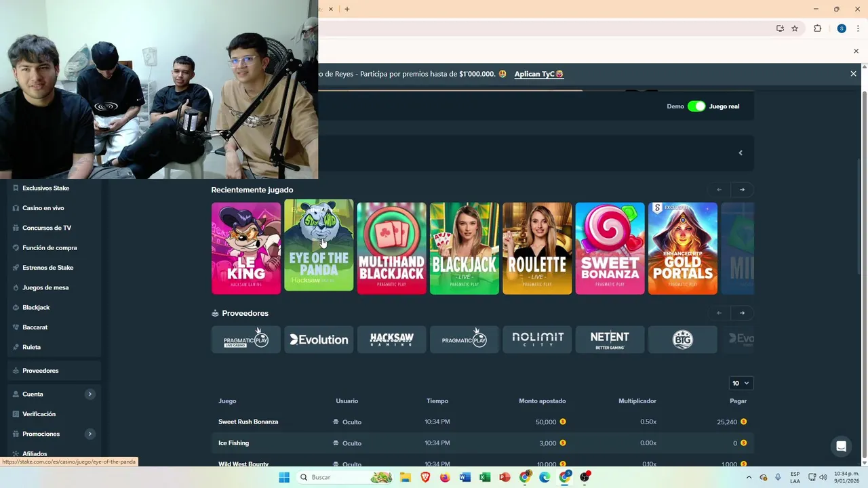Image resolution: width=868 pixels, height=488 pixels.
Task: Click the install app icon in address bar
Action: (780, 28)
